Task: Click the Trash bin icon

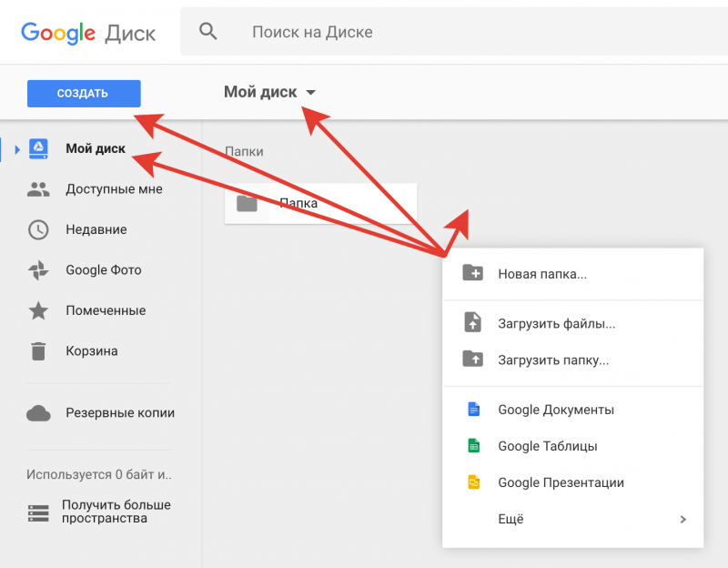Action: point(38,350)
